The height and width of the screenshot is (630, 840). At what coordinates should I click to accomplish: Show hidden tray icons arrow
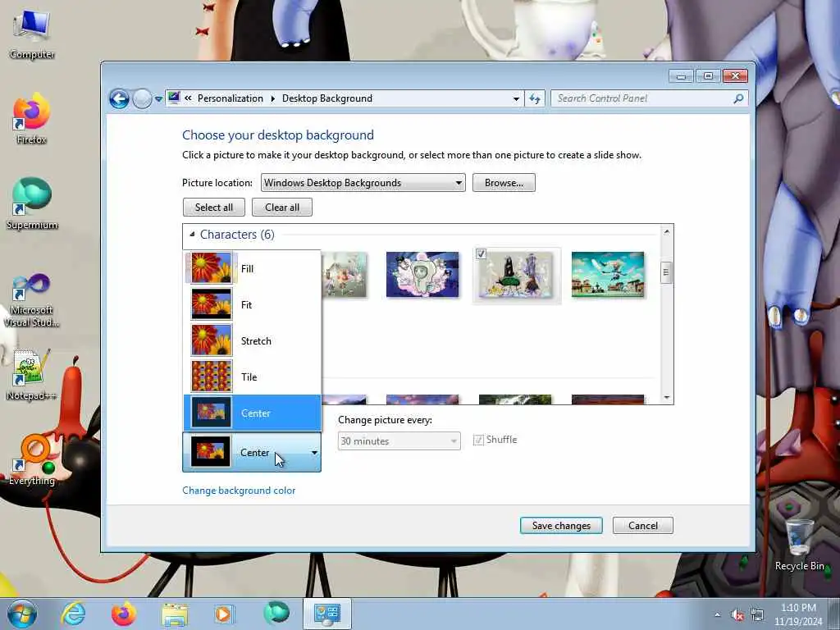(x=717, y=614)
